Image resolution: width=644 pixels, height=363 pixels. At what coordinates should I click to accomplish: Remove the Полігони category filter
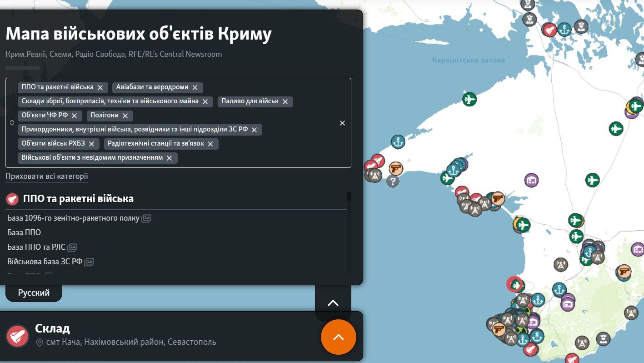coord(125,116)
